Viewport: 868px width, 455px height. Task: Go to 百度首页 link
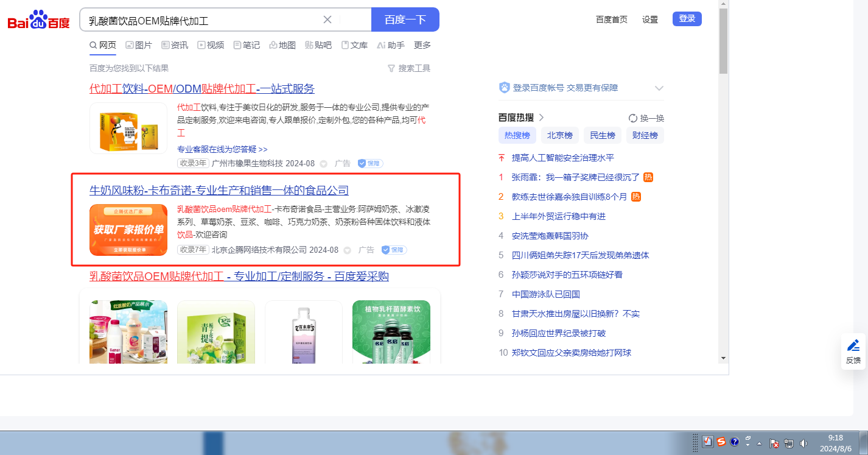[612, 19]
